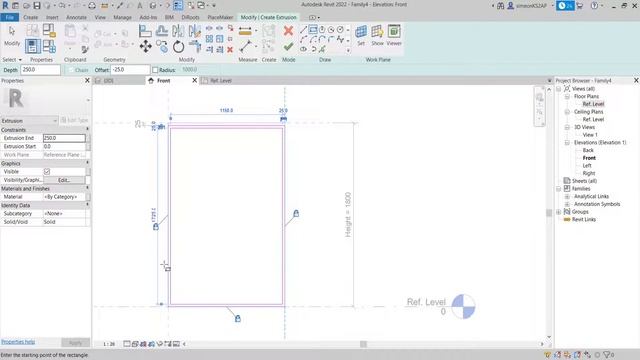Toggle the Radius checkbox
This screenshot has height=360, width=640.
(x=155, y=70)
